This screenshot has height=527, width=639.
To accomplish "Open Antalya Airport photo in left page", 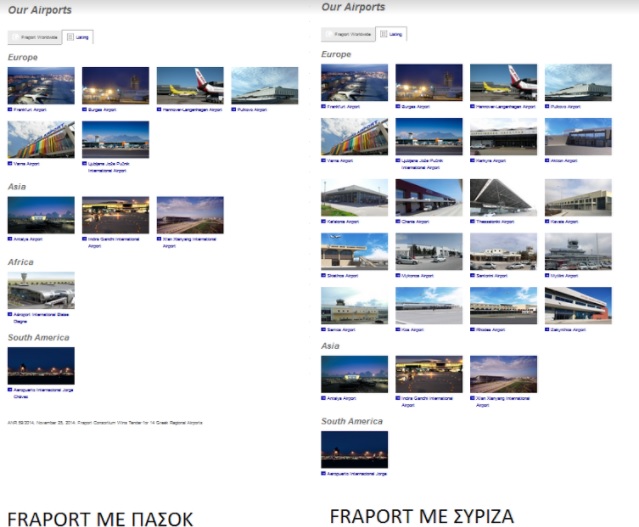I will pyautogui.click(x=41, y=215).
